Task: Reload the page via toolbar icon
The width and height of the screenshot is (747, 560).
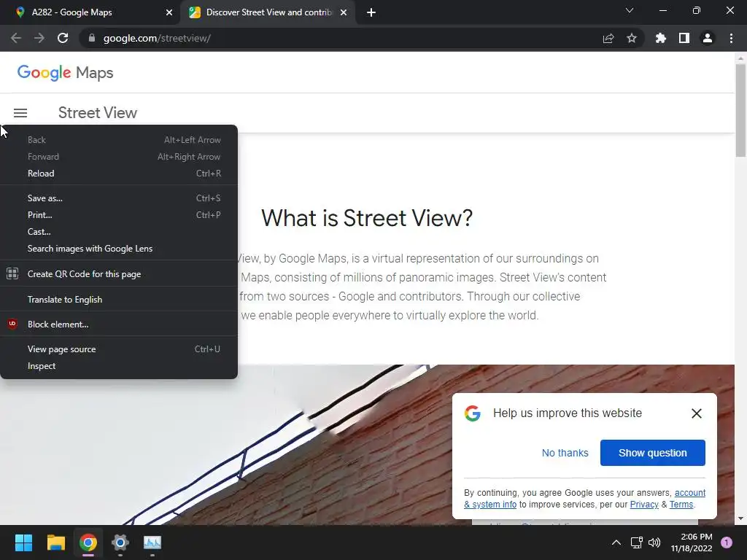Action: click(63, 38)
